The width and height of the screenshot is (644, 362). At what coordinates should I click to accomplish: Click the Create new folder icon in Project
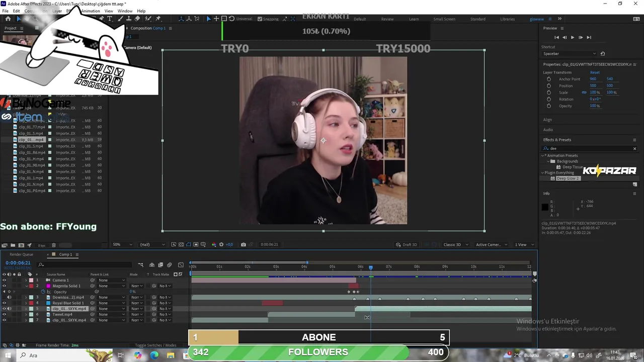(x=13, y=245)
